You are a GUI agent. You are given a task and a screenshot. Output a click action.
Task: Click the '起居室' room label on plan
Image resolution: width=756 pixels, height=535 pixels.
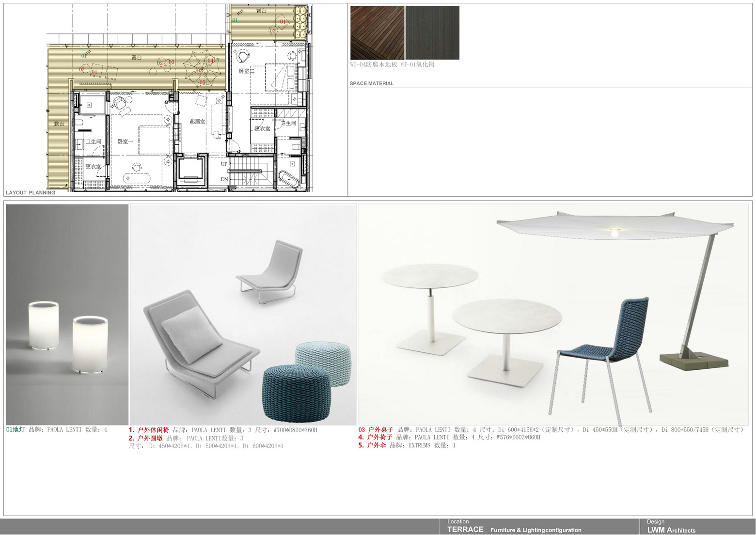tap(197, 121)
